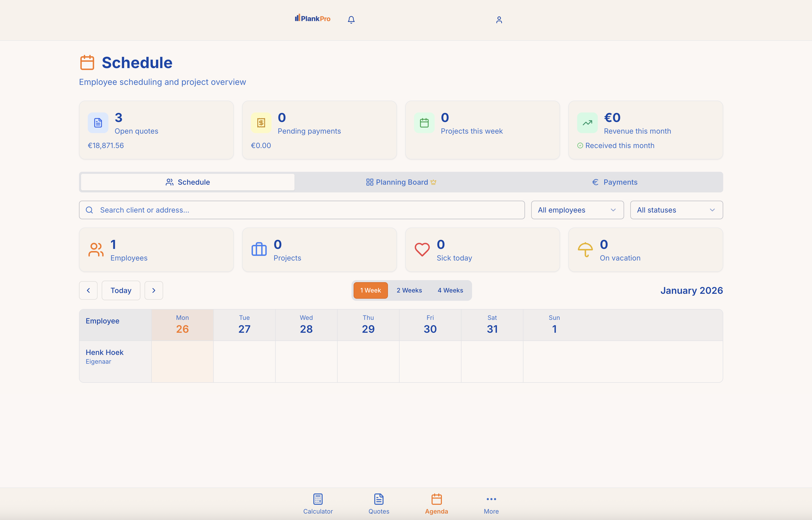Go to previous week with left chevron

[88, 290]
